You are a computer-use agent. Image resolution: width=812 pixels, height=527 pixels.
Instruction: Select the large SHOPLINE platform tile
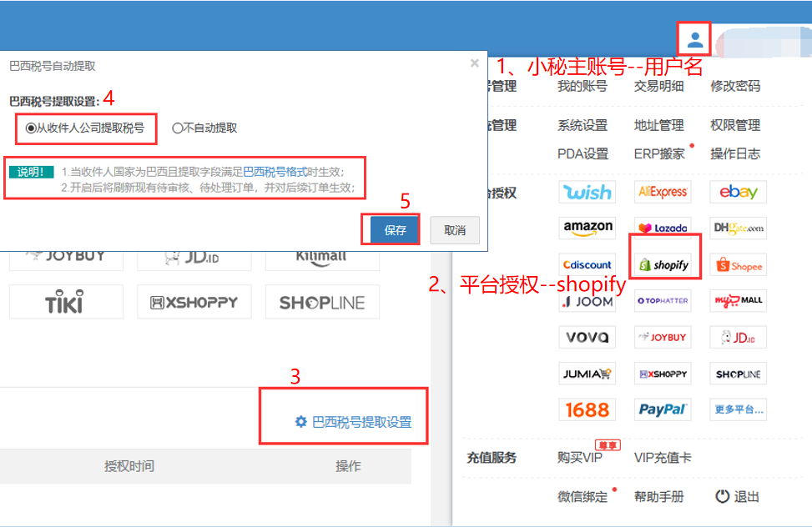pos(322,302)
